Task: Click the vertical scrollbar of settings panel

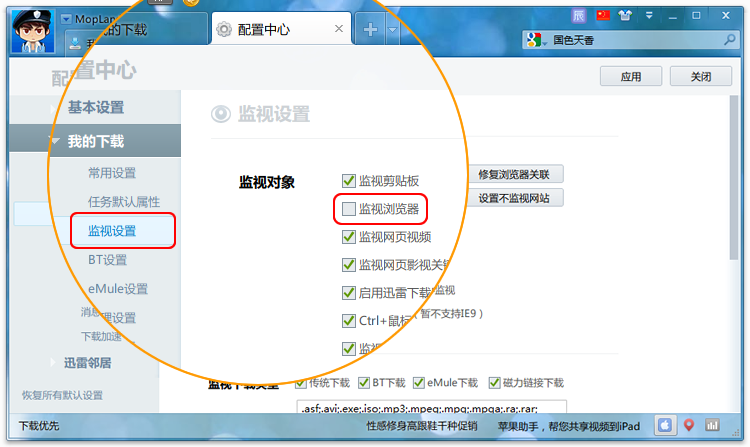Action: click(734, 177)
